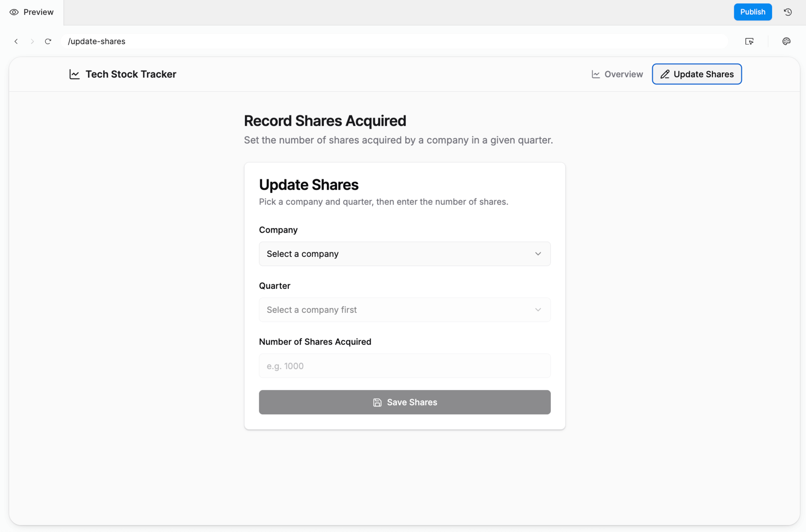Click the Quarter field label
Screen dimensions: 806x532
coord(274,286)
